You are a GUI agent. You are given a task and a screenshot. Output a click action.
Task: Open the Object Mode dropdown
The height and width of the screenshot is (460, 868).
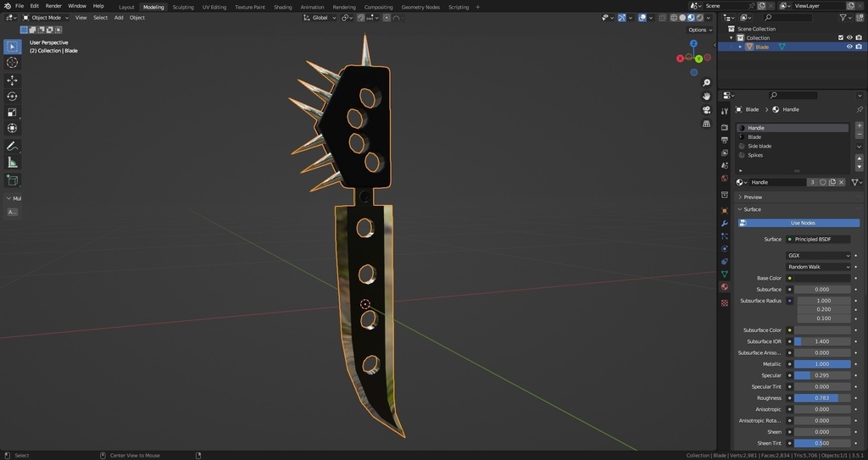pos(46,18)
